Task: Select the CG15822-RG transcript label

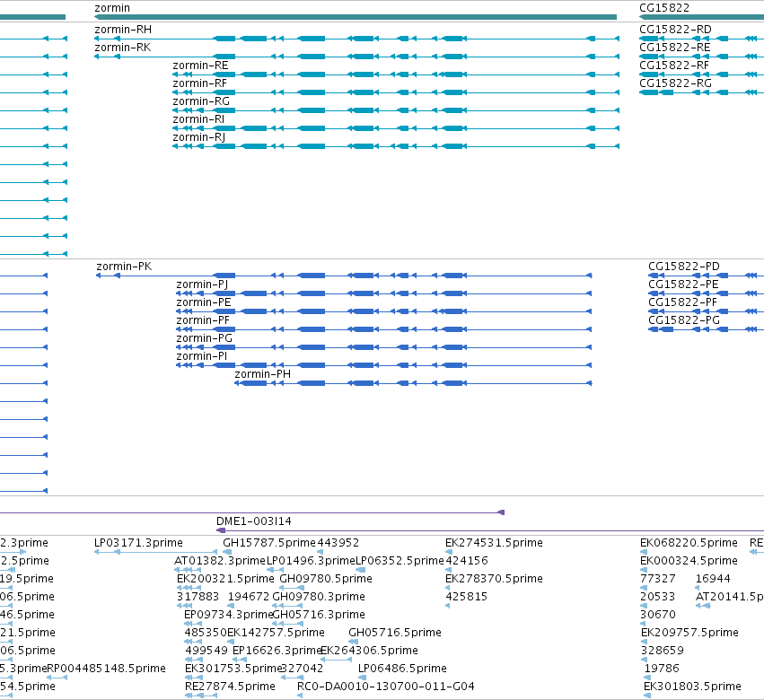Action: (x=675, y=83)
